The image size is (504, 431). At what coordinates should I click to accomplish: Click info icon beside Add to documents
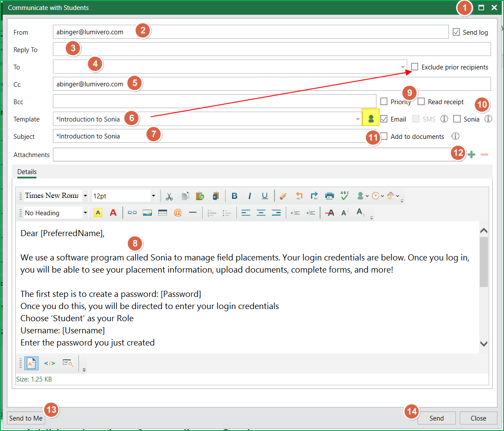click(x=455, y=136)
